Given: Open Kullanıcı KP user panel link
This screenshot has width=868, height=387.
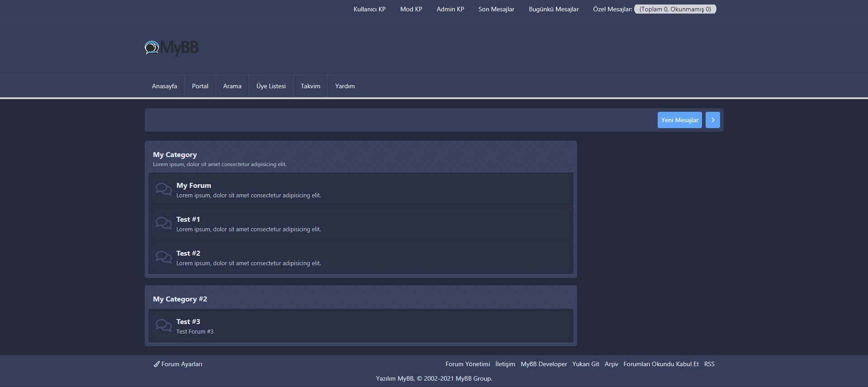Looking at the screenshot, I should point(369,9).
